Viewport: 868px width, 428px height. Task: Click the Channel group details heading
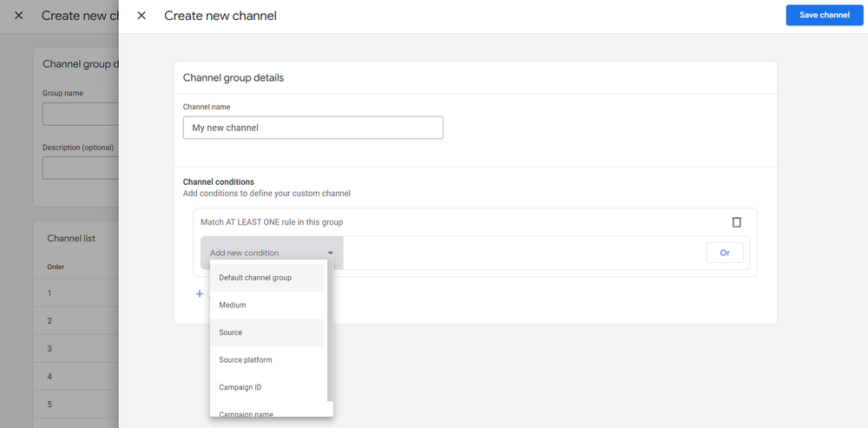[233, 78]
